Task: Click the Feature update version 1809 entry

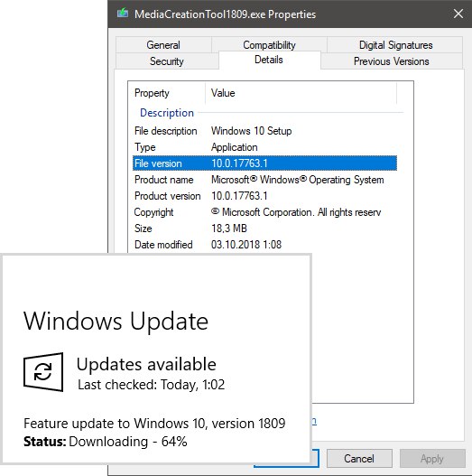Action: tap(154, 424)
